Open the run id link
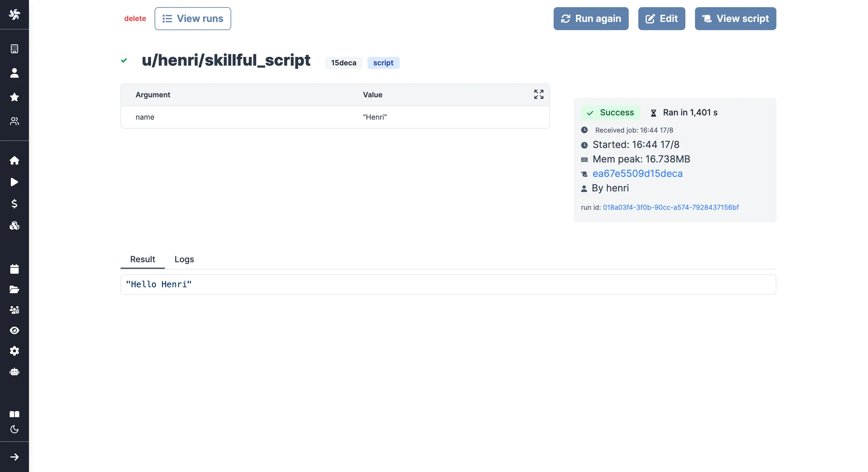 point(671,207)
